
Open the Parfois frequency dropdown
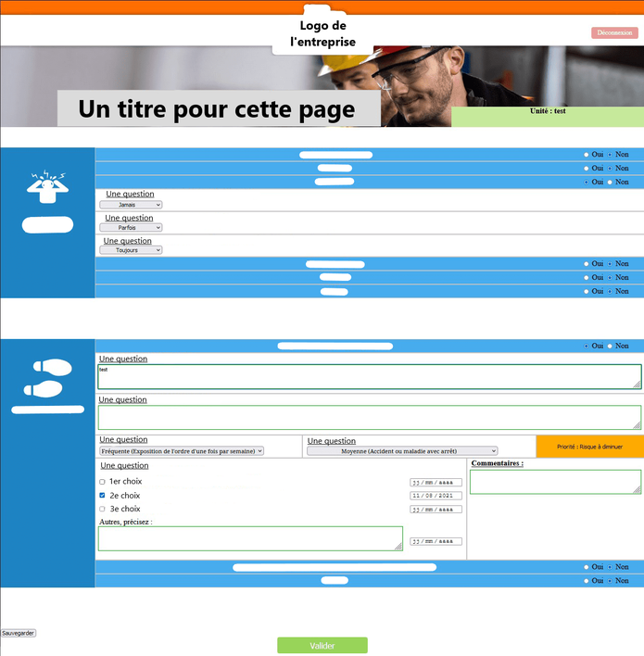tap(131, 228)
